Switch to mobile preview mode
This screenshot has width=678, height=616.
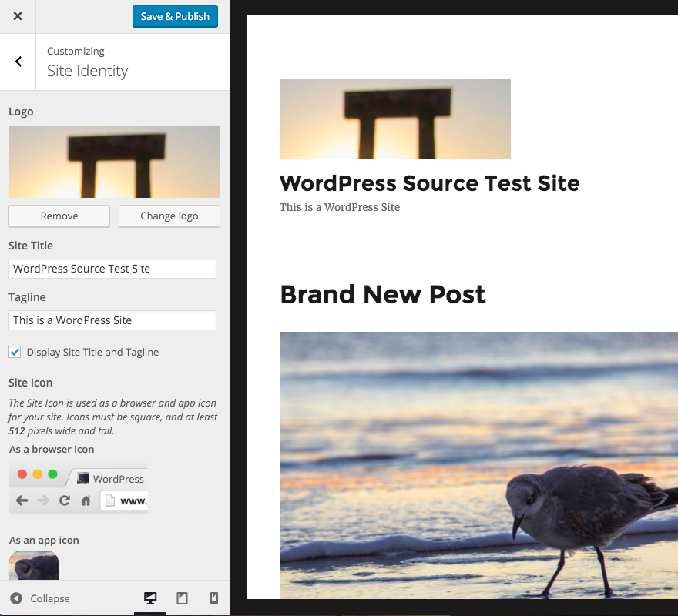pyautogui.click(x=214, y=598)
